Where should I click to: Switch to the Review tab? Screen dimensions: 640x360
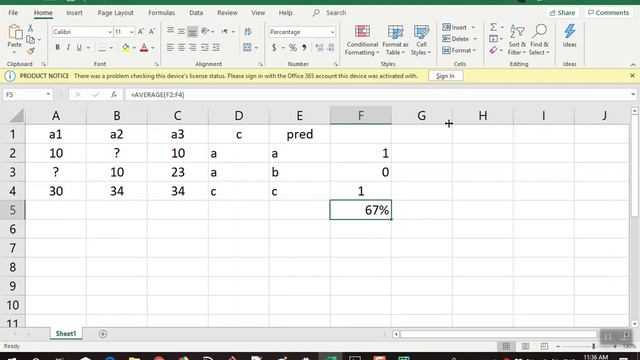[227, 13]
